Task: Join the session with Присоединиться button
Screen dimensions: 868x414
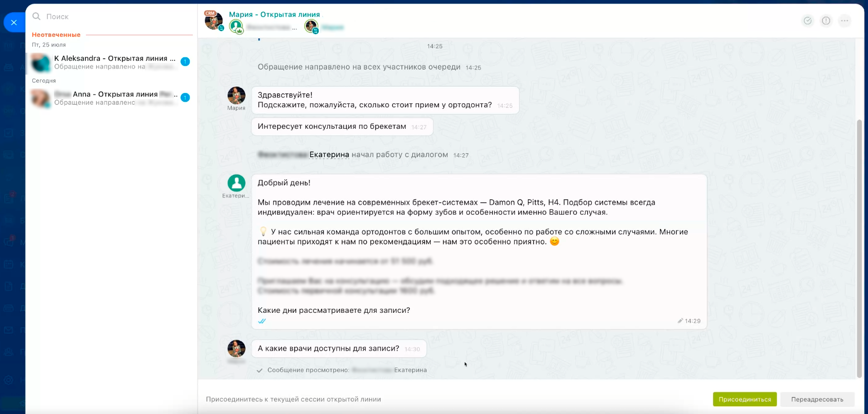Action: coord(745,399)
